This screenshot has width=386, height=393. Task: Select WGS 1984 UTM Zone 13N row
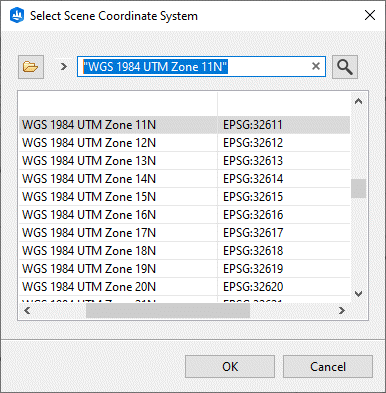click(184, 161)
